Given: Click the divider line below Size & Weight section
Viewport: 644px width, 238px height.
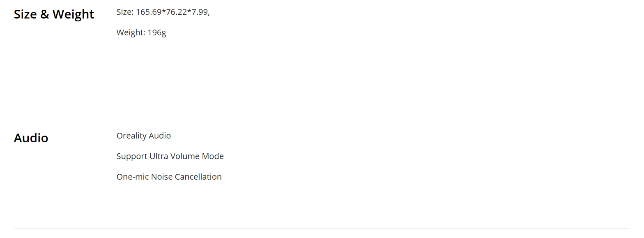Looking at the screenshot, I should point(322,84).
